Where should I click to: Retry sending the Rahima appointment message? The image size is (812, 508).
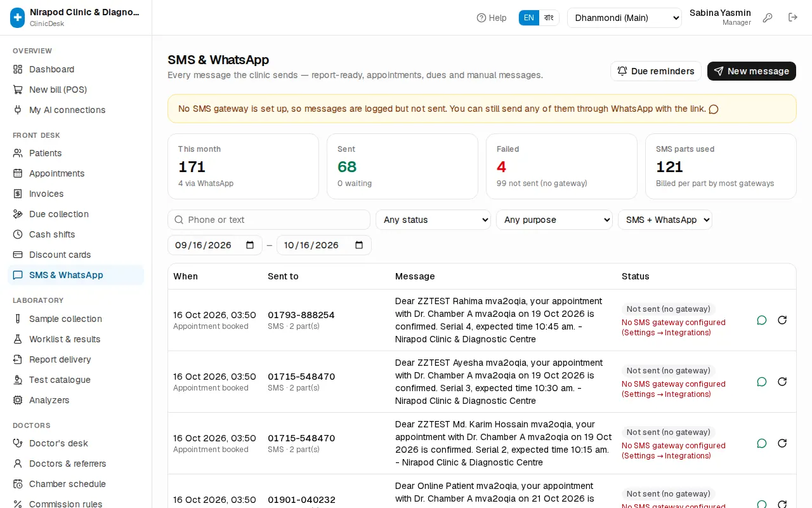[x=782, y=320]
